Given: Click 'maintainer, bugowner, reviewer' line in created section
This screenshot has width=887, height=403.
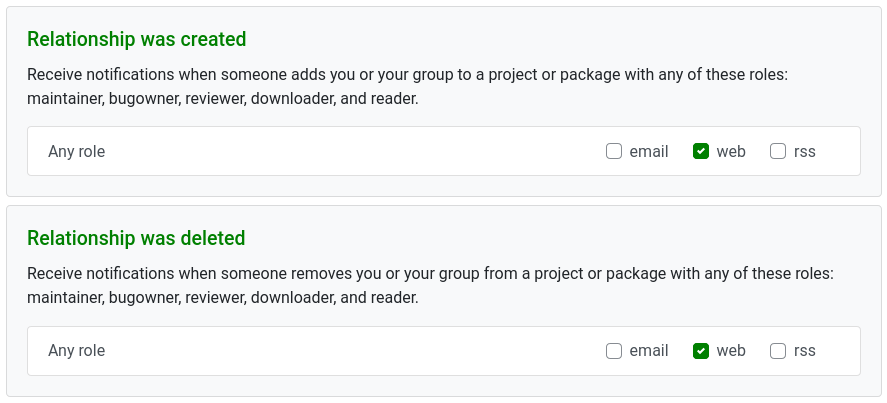Looking at the screenshot, I should (x=223, y=99).
